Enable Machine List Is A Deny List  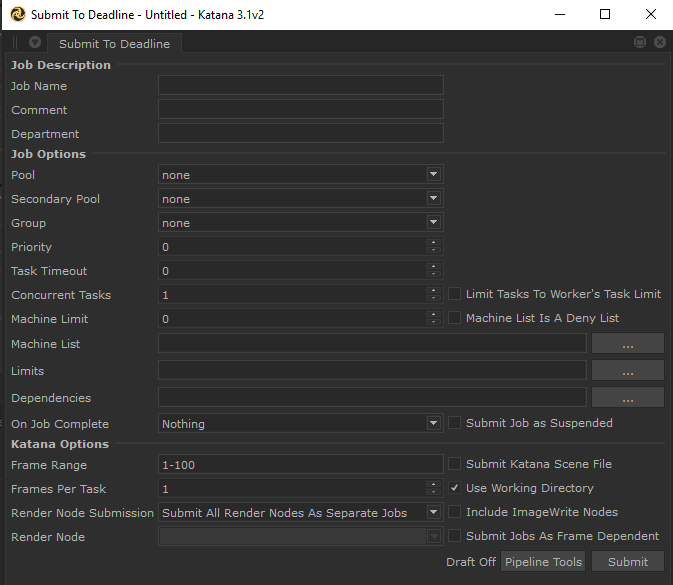[x=454, y=318]
